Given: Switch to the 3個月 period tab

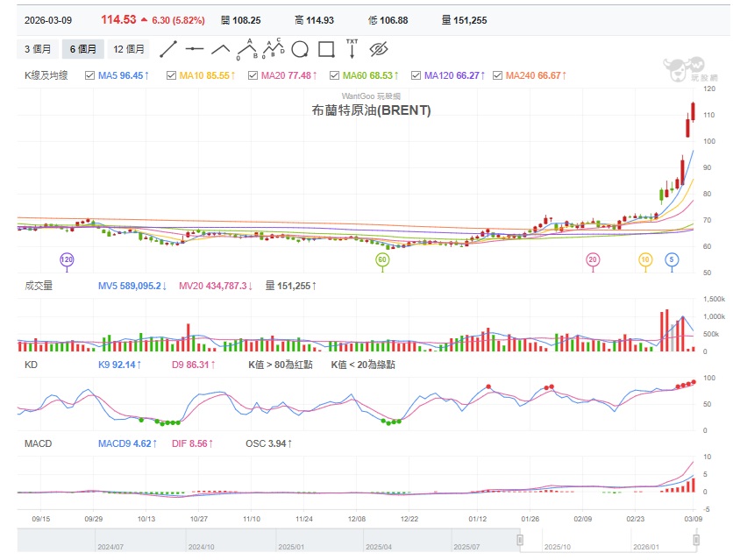Looking at the screenshot, I should [x=37, y=48].
